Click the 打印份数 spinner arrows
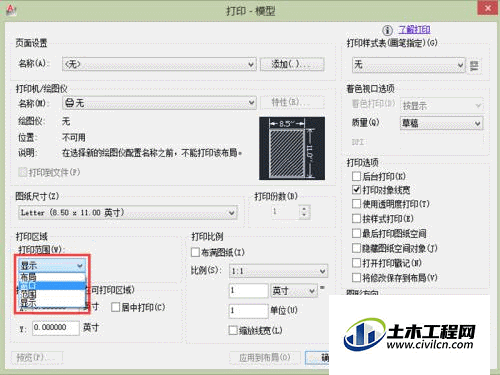This screenshot has width=500, height=375. click(x=304, y=212)
